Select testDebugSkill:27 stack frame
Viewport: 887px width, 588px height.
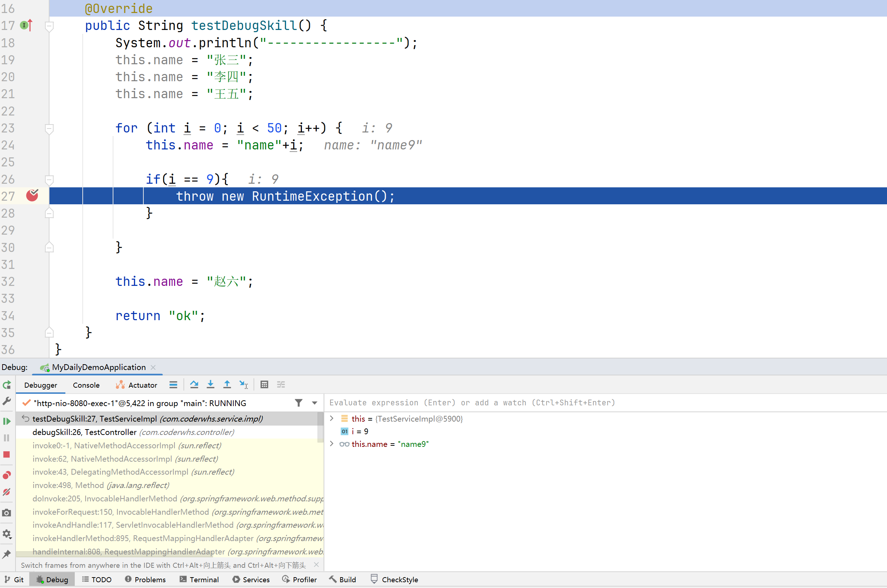pyautogui.click(x=167, y=418)
